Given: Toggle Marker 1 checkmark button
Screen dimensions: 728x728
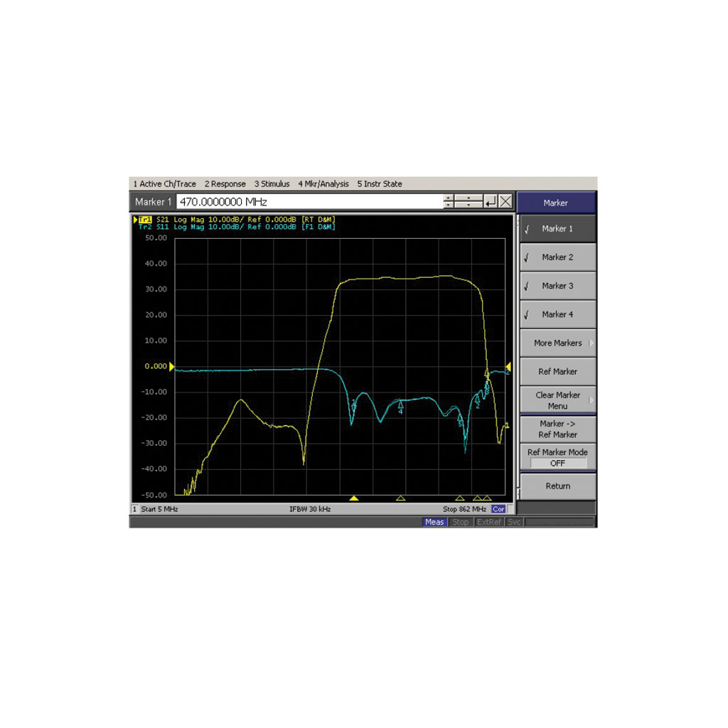Looking at the screenshot, I should click(557, 228).
